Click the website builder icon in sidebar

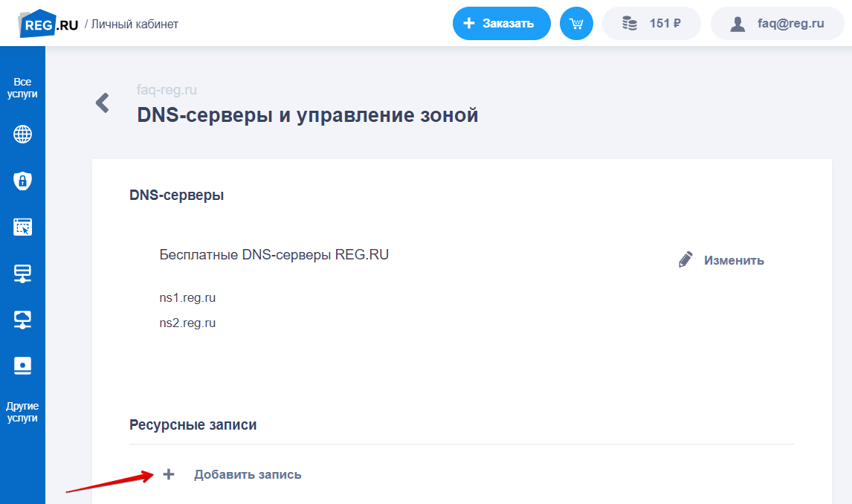click(x=22, y=227)
